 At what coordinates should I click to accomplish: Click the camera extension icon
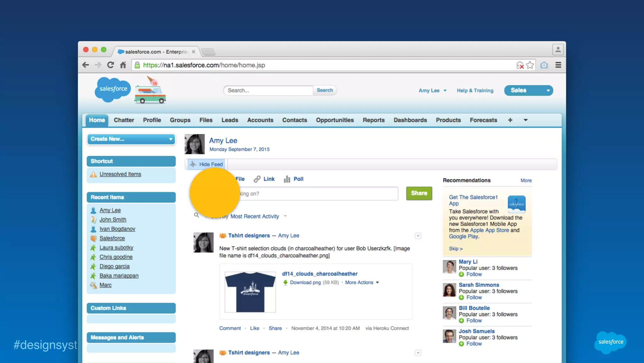pyautogui.click(x=544, y=65)
